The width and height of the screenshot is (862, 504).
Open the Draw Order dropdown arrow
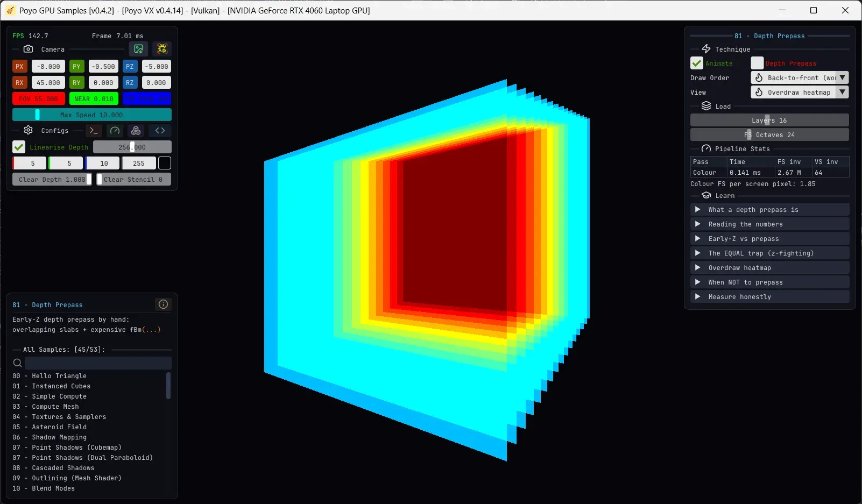click(843, 77)
